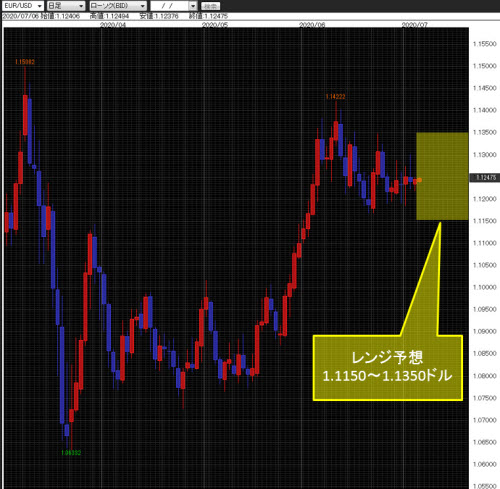Image resolution: width=500 pixels, height=489 pixels.
Task: Click the 2020/07 date axis label
Action: pos(414,25)
